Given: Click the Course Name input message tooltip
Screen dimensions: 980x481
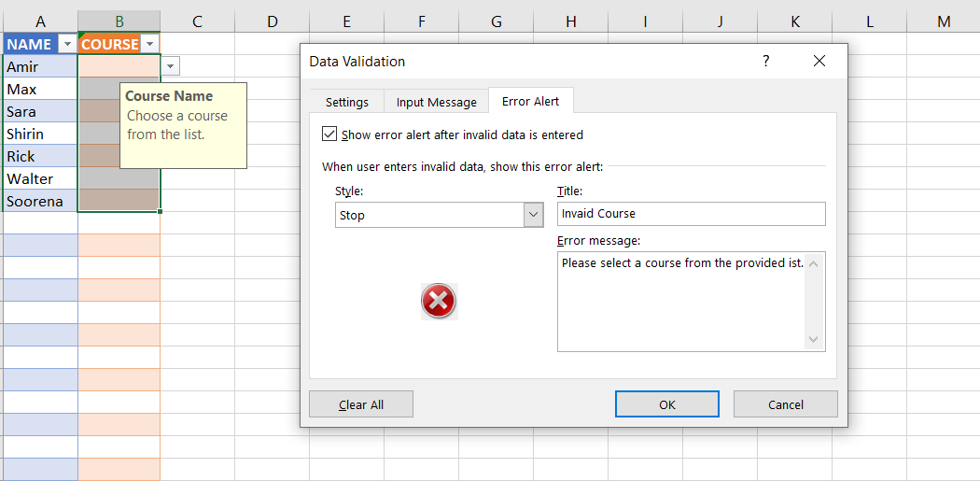Looking at the screenshot, I should (x=183, y=125).
